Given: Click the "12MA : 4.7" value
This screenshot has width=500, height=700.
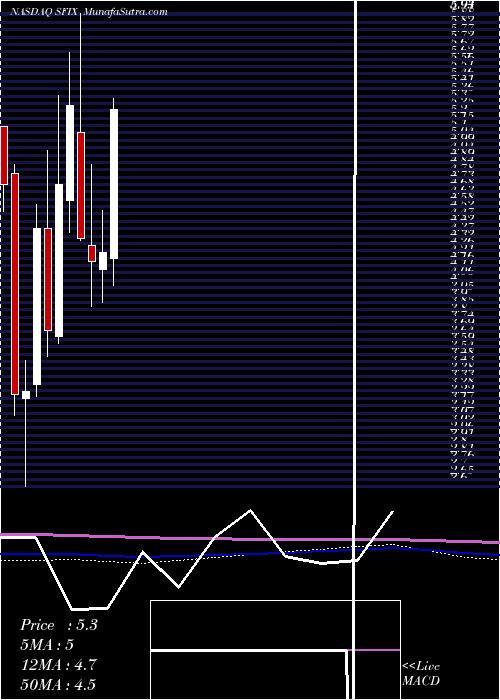Looking at the screenshot, I should click(56, 665).
